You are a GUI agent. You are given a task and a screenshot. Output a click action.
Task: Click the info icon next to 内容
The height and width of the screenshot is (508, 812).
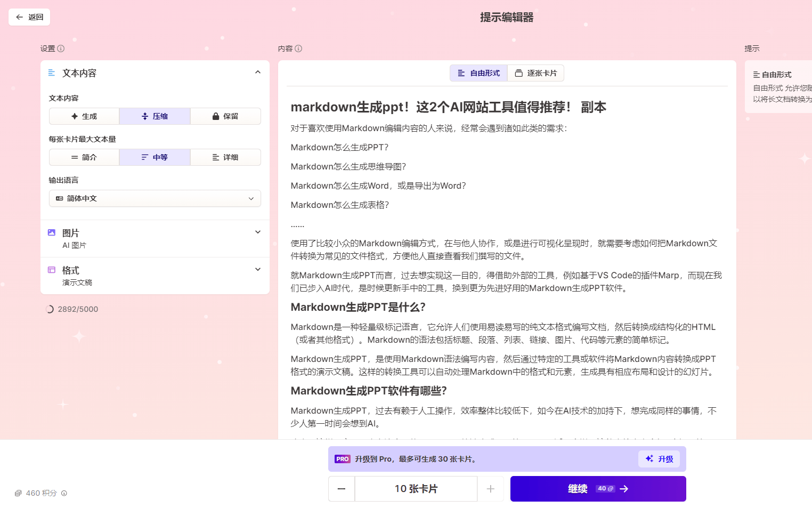click(299, 48)
